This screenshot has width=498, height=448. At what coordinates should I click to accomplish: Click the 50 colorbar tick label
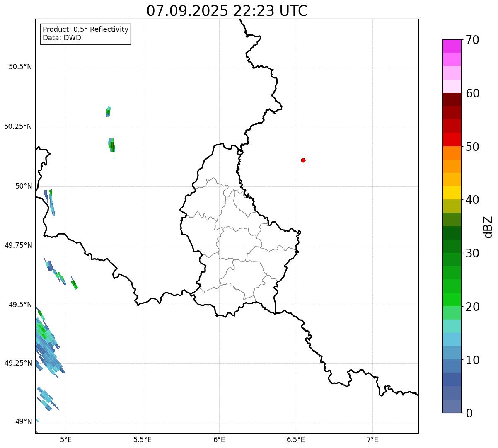click(473, 147)
